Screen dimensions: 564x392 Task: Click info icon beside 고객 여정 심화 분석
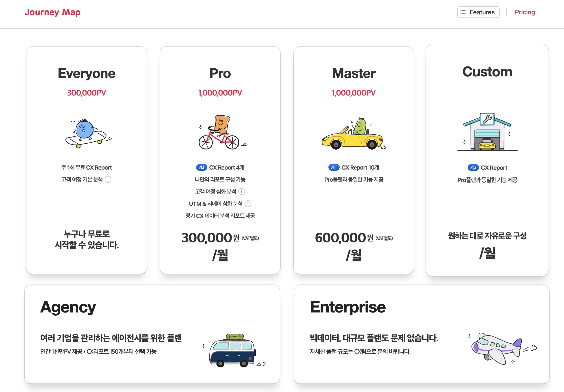click(241, 192)
